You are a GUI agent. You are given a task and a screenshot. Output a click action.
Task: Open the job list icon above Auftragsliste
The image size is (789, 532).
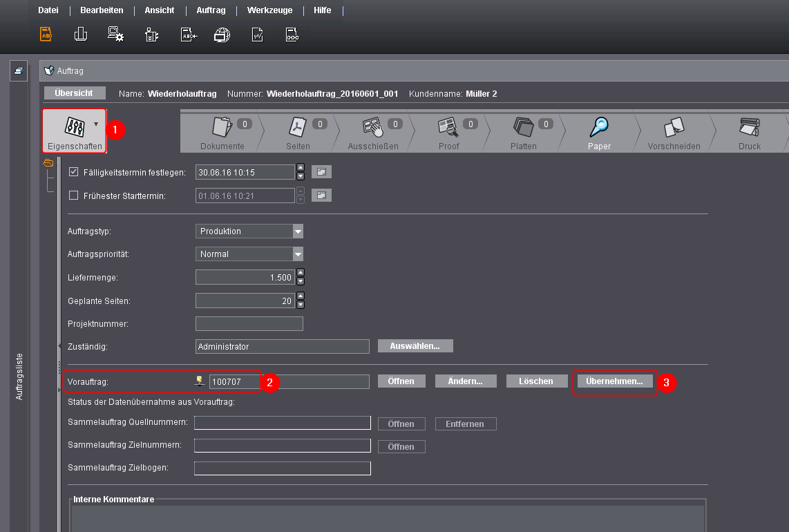[x=19, y=70]
